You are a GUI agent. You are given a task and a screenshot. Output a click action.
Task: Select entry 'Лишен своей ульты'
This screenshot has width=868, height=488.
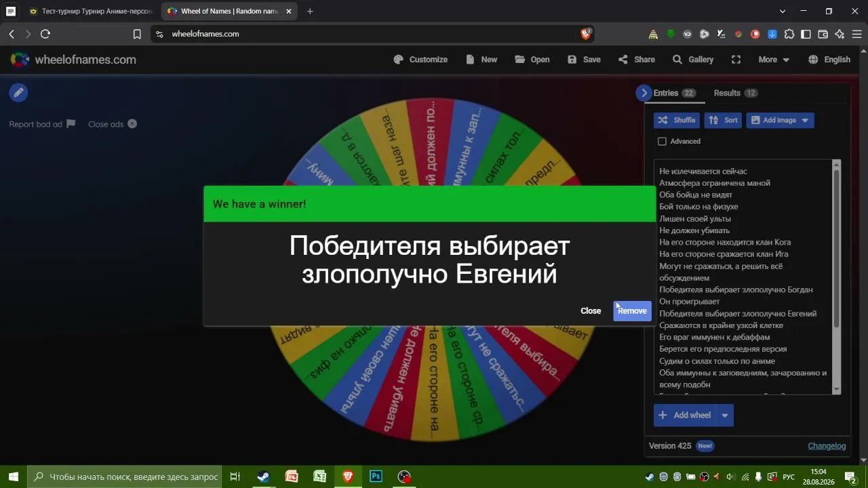[694, 219]
